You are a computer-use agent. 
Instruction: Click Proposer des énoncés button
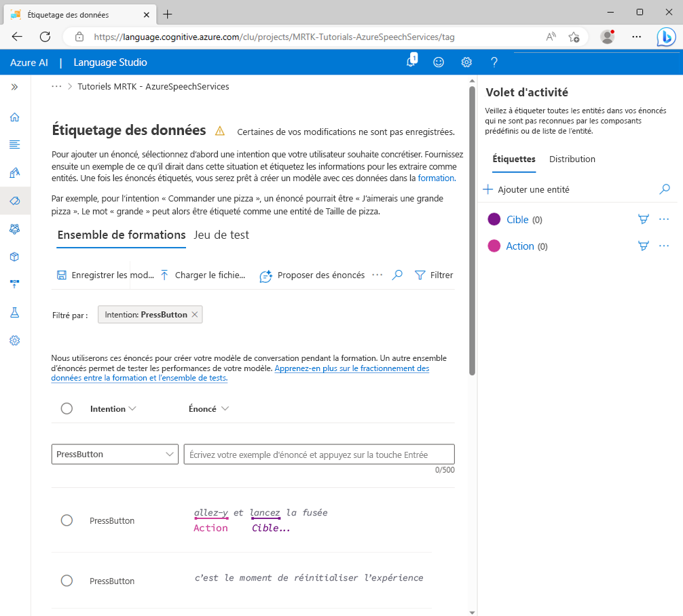pos(312,275)
